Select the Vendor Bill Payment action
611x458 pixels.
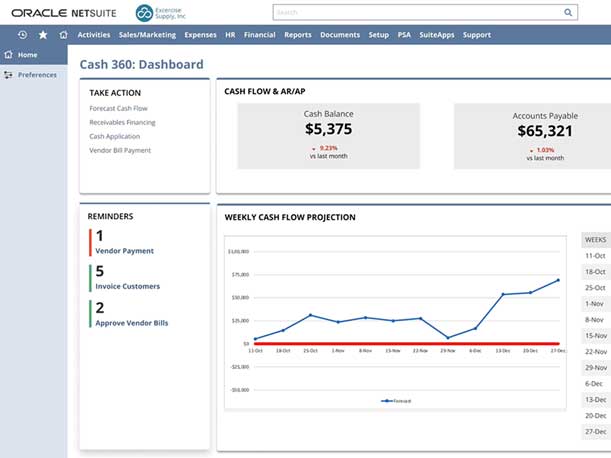pyautogui.click(x=120, y=150)
